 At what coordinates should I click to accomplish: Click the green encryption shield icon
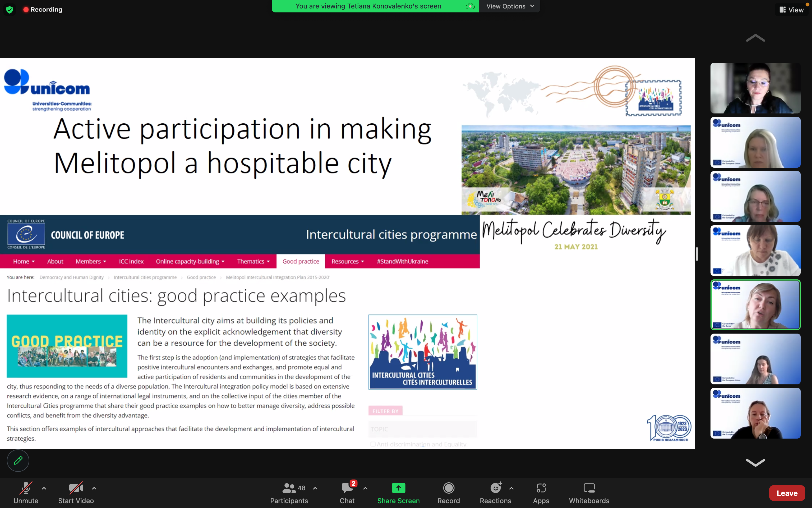[10, 9]
